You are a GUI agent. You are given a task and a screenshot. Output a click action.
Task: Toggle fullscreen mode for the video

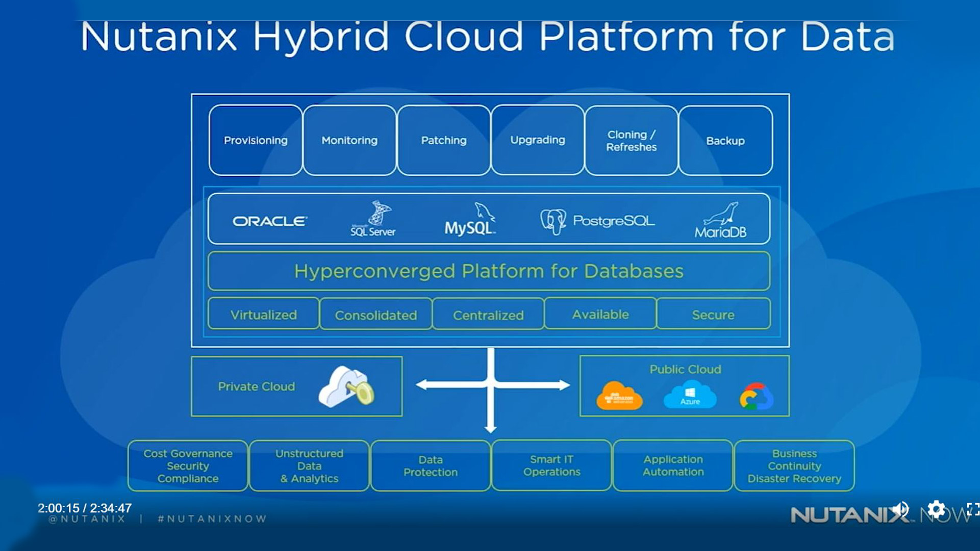pos(972,508)
